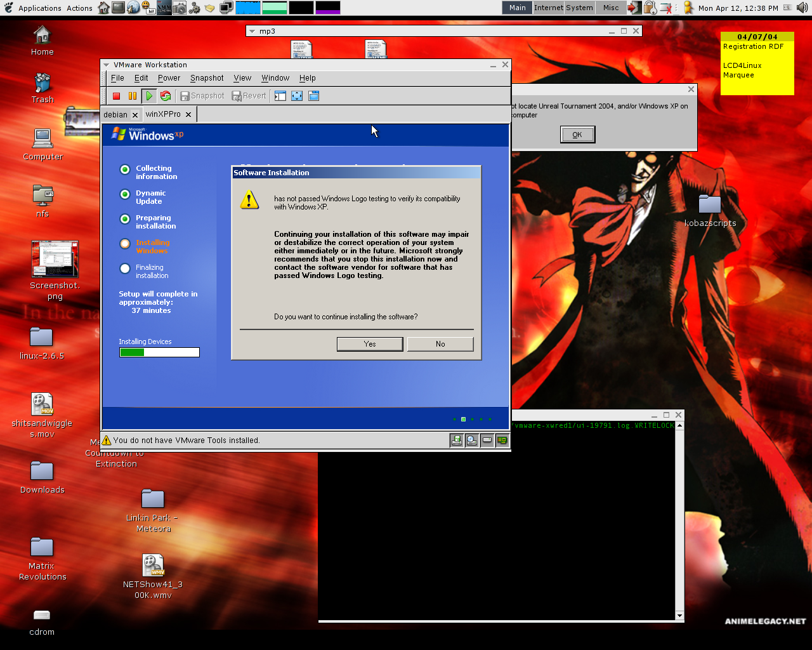The height and width of the screenshot is (650, 812).
Task: Click the yellow sticky note
Action: (757, 63)
